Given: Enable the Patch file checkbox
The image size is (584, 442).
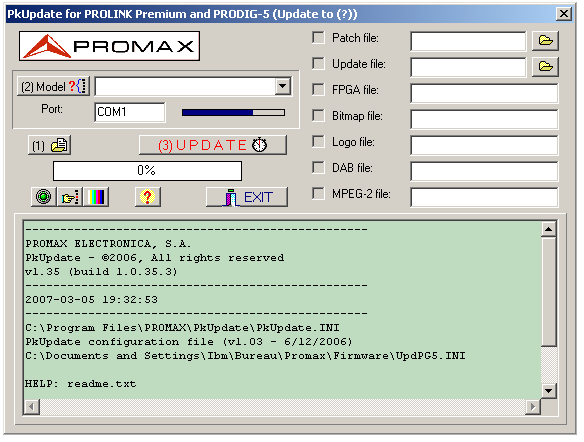Looking at the screenshot, I should pyautogui.click(x=318, y=38).
